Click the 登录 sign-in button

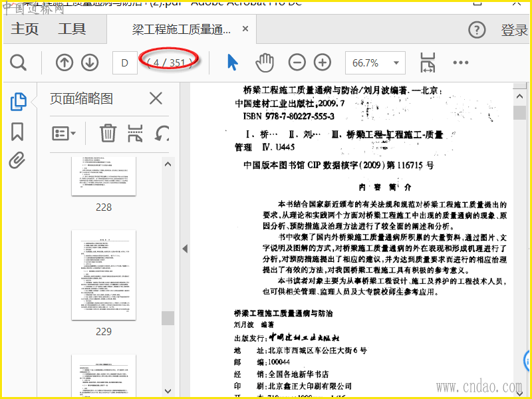(x=514, y=30)
